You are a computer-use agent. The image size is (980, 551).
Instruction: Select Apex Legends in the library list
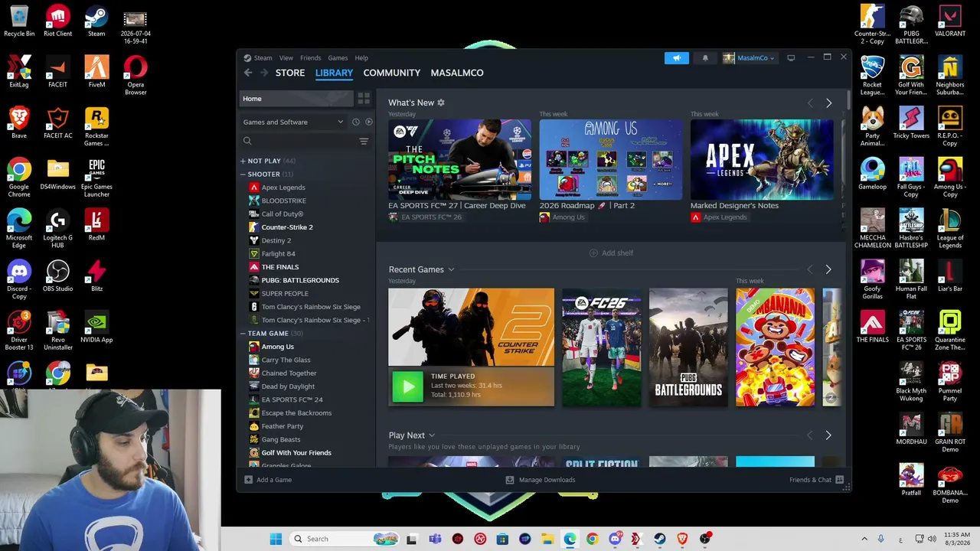[283, 187]
